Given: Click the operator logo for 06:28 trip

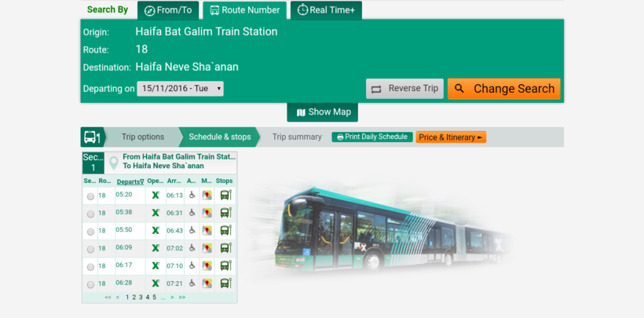Looking at the screenshot, I should pos(156,283).
